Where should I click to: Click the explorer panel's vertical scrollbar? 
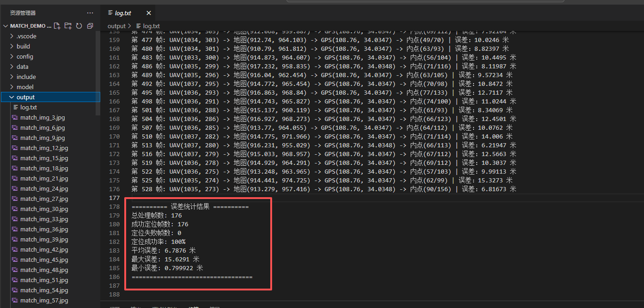click(98, 73)
